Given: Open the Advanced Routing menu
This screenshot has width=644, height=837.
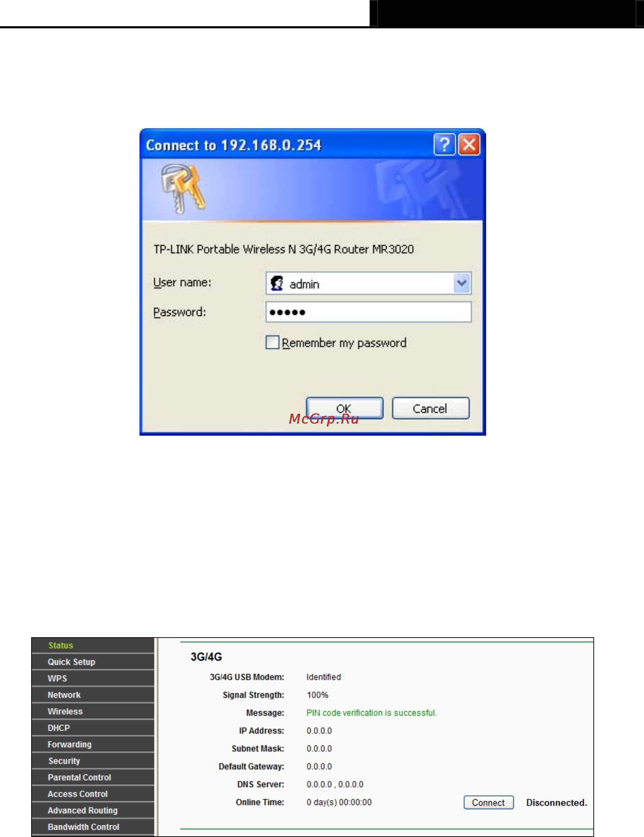Looking at the screenshot, I should 93,810.
